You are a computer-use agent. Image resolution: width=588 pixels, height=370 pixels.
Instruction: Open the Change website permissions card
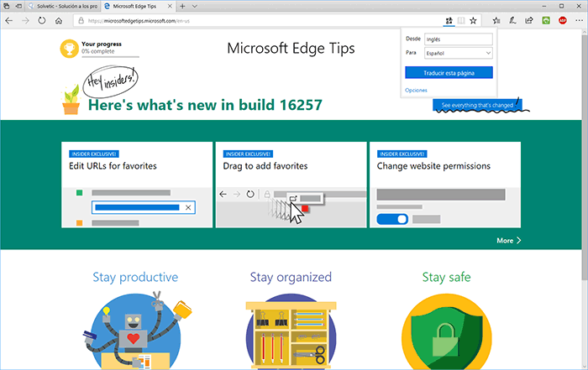point(445,185)
